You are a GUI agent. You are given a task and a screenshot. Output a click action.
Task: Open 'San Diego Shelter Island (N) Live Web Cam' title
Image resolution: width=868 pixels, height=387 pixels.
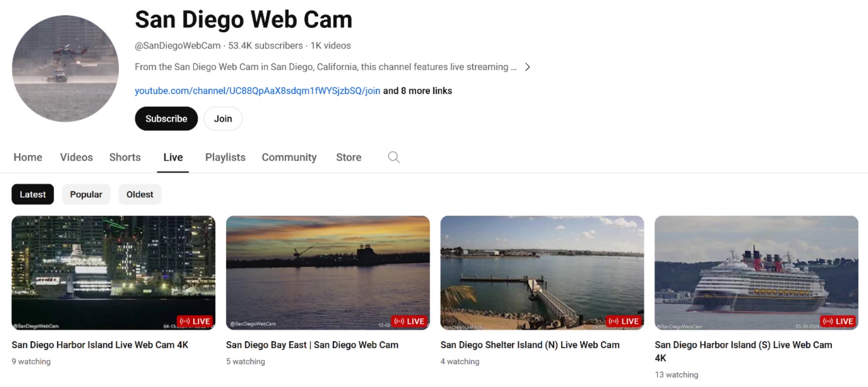[x=530, y=345]
